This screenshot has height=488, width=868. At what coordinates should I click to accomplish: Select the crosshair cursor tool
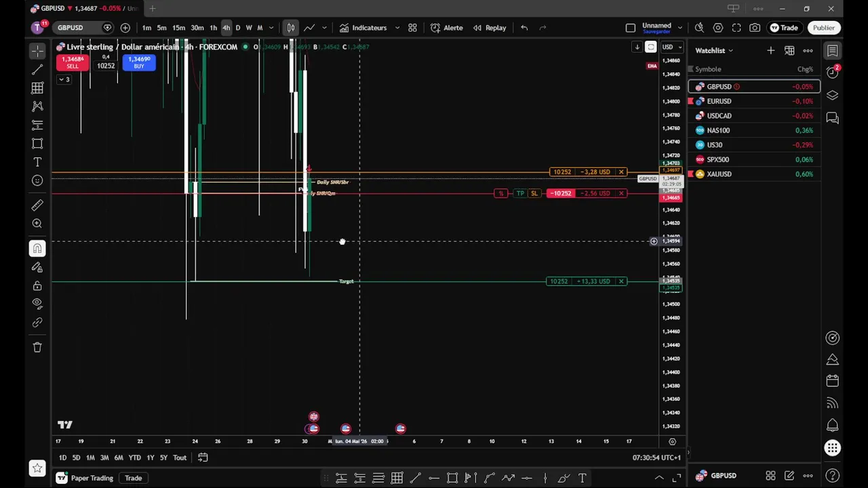pos(37,51)
